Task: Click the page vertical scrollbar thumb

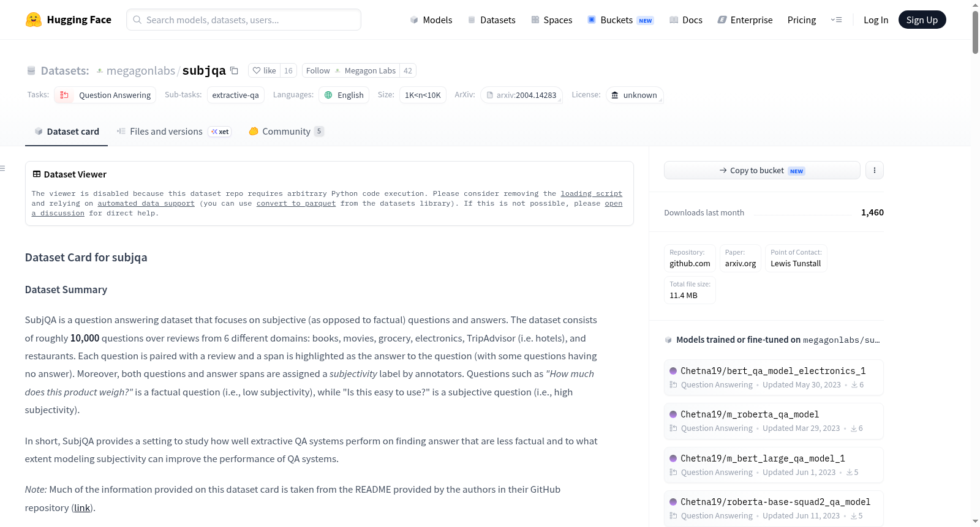Action: point(975,32)
